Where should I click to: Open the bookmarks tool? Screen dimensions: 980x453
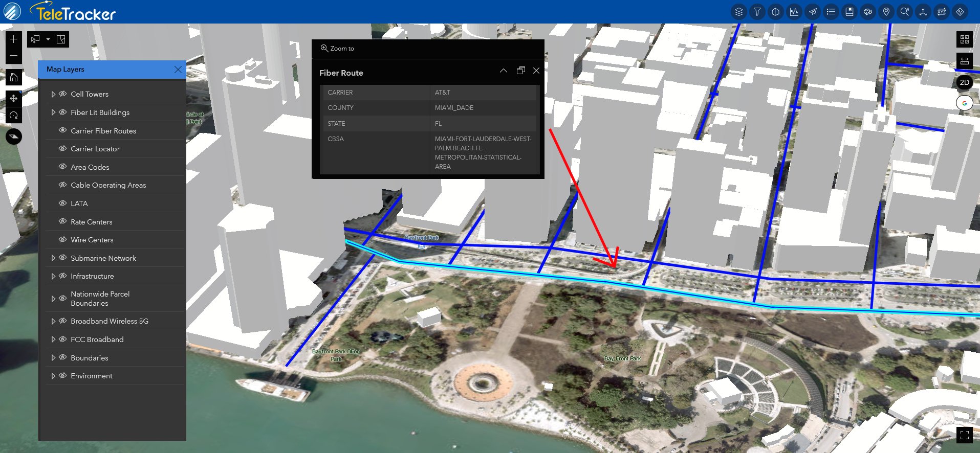pyautogui.click(x=849, y=12)
